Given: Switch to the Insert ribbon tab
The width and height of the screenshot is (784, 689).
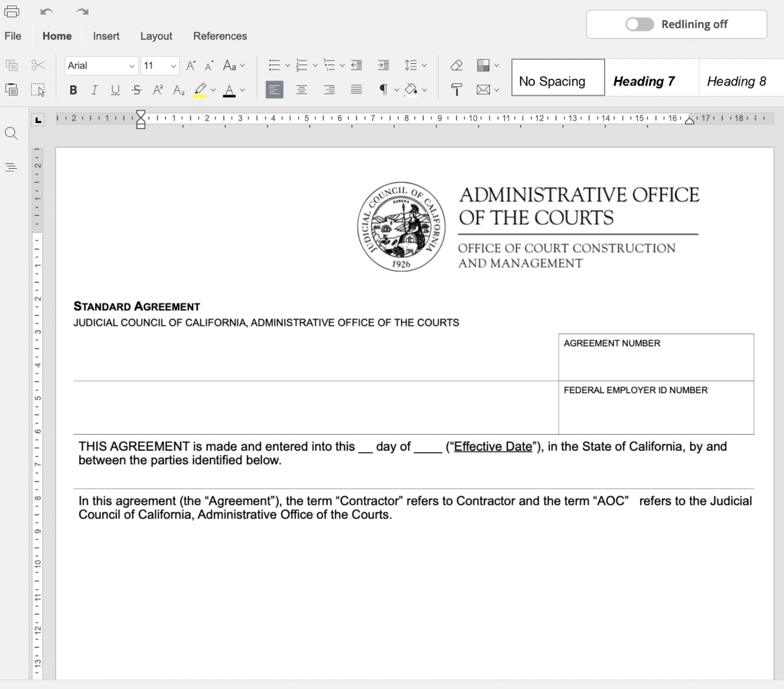Looking at the screenshot, I should coord(106,36).
